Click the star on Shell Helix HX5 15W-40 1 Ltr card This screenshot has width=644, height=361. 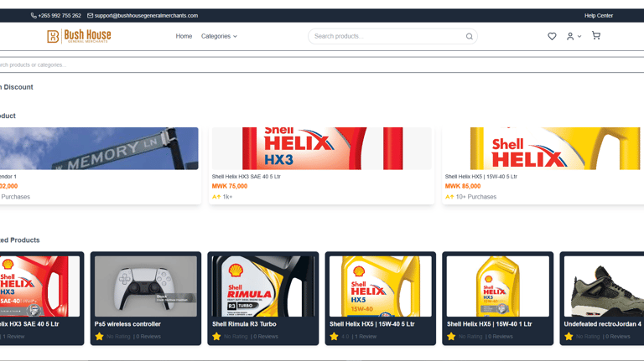451,337
